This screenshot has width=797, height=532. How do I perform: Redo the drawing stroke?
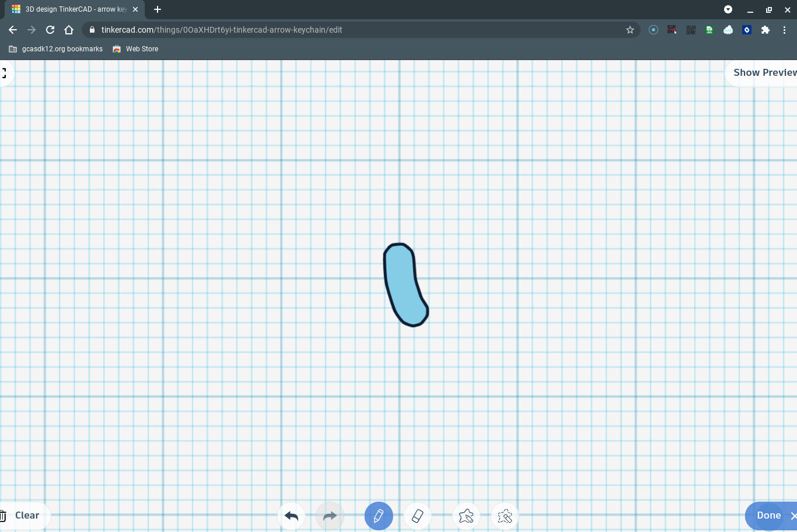[x=330, y=516]
